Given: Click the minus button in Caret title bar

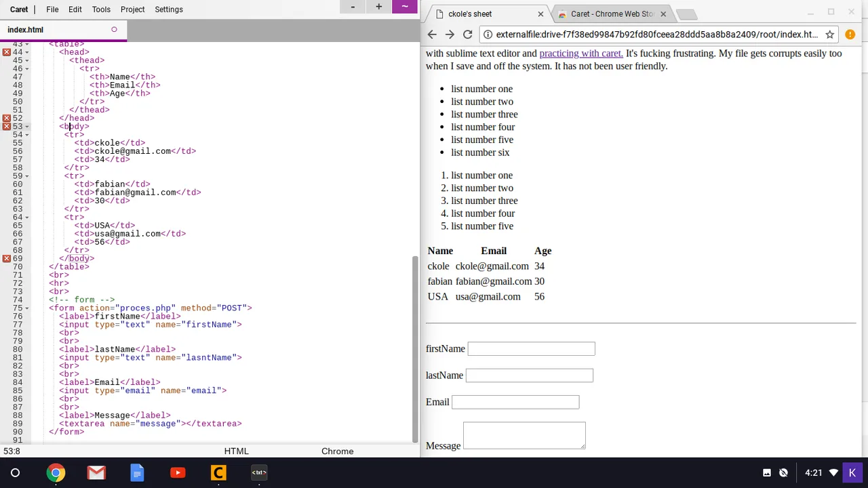Looking at the screenshot, I should point(353,7).
